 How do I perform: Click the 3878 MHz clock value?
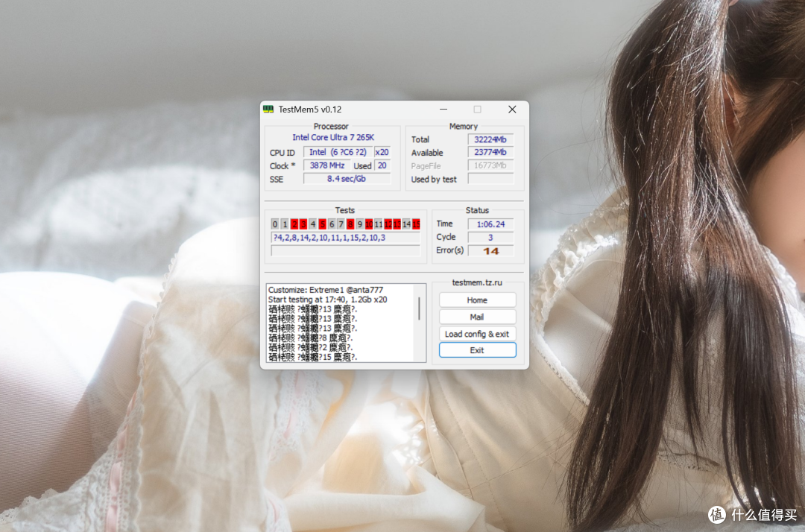(327, 165)
